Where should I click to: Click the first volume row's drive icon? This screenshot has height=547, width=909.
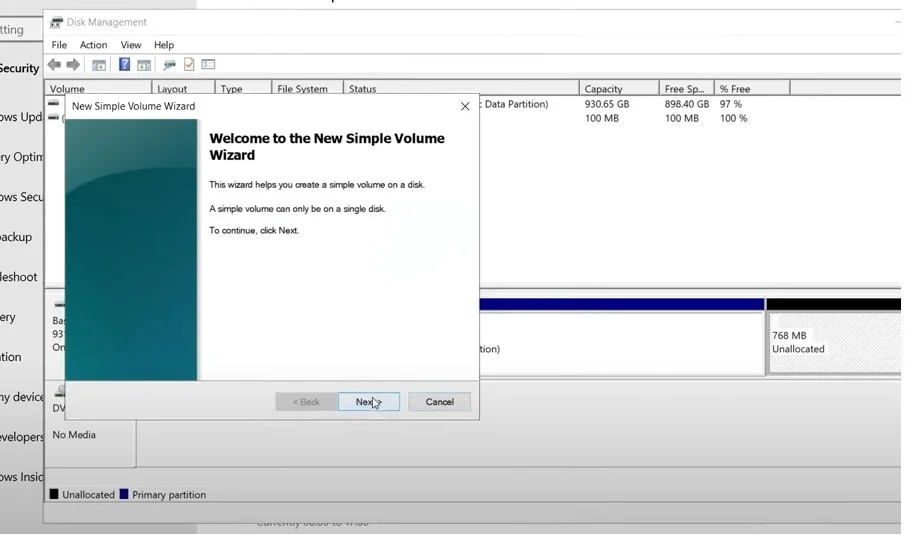click(53, 103)
